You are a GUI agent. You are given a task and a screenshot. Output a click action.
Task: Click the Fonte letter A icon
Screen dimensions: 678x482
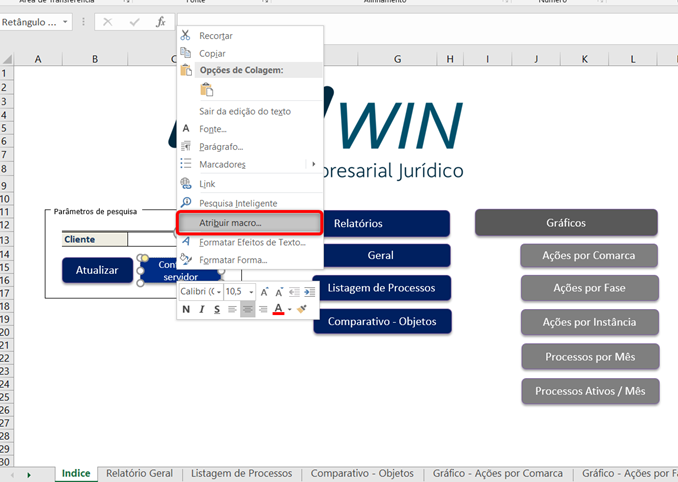(x=186, y=128)
